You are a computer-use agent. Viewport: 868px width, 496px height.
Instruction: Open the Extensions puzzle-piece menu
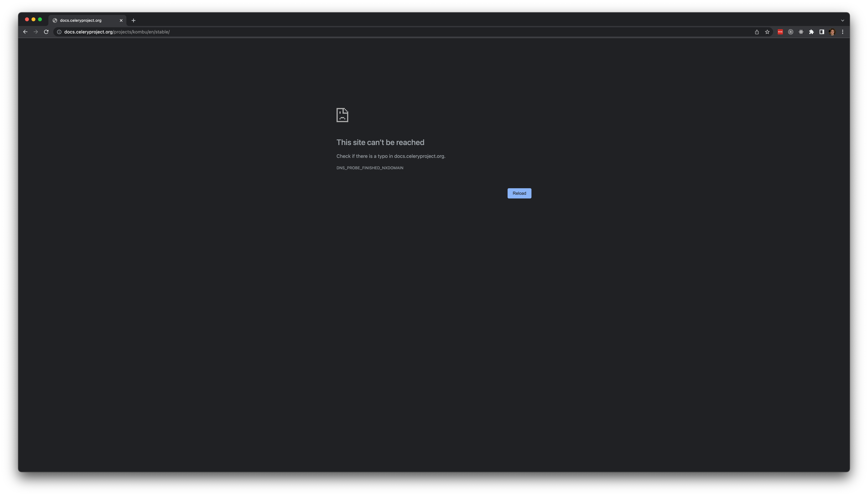pos(811,32)
